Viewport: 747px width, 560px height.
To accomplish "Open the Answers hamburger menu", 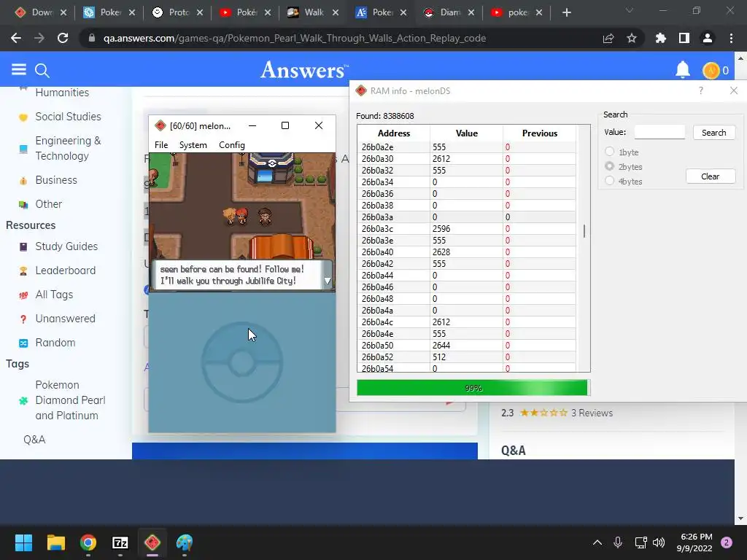I will tap(18, 70).
